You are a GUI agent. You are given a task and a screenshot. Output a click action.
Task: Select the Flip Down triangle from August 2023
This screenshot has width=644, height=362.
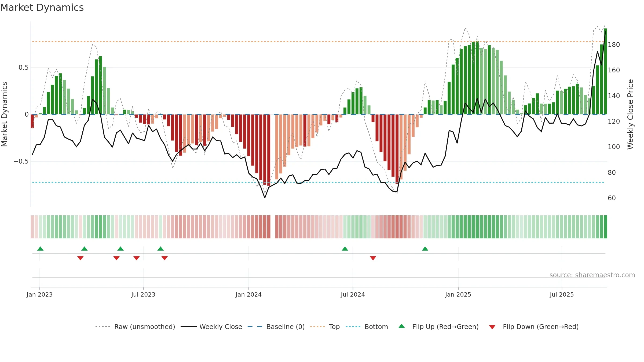(x=164, y=258)
